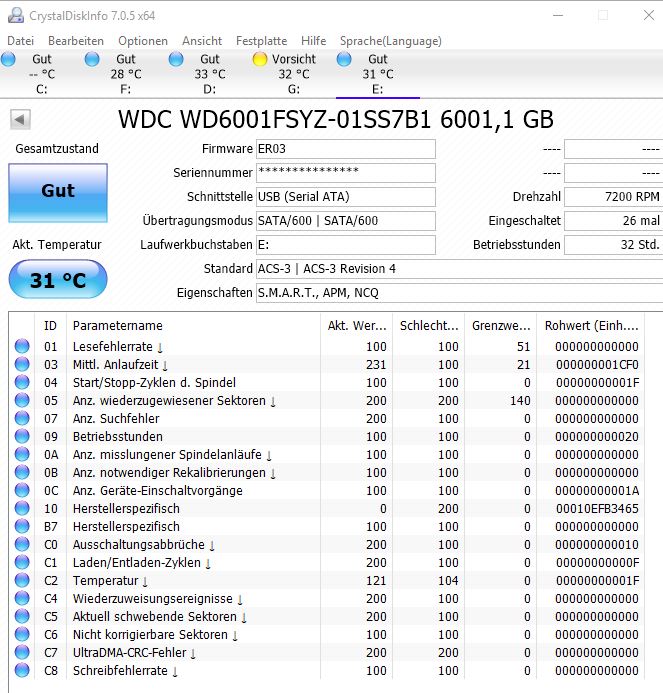Click the blue Gut health status button
This screenshot has width=663, height=693.
[x=58, y=193]
